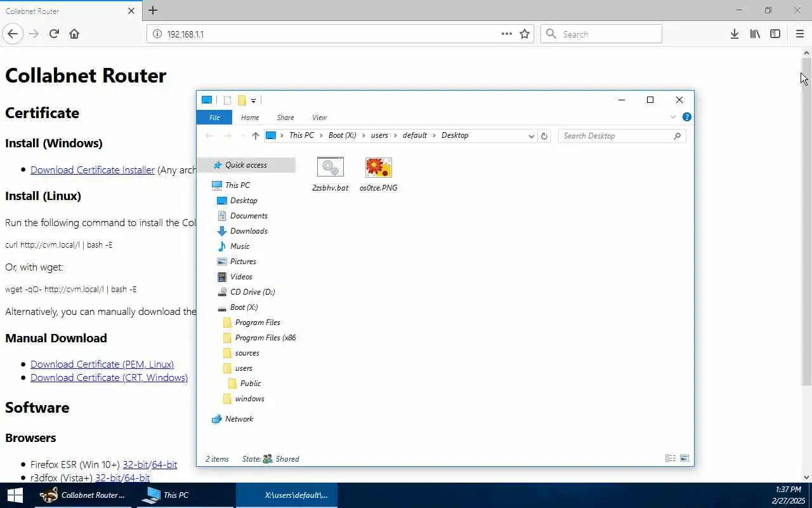Select Network in navigation pane
Viewport: 812px width, 508px height.
click(x=239, y=419)
